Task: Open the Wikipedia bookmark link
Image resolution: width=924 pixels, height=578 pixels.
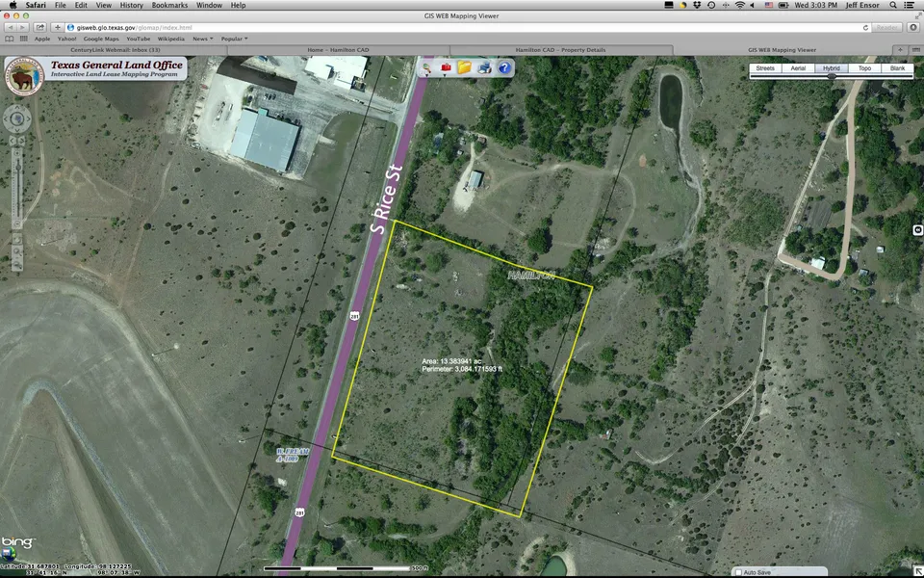Action: pyautogui.click(x=170, y=39)
